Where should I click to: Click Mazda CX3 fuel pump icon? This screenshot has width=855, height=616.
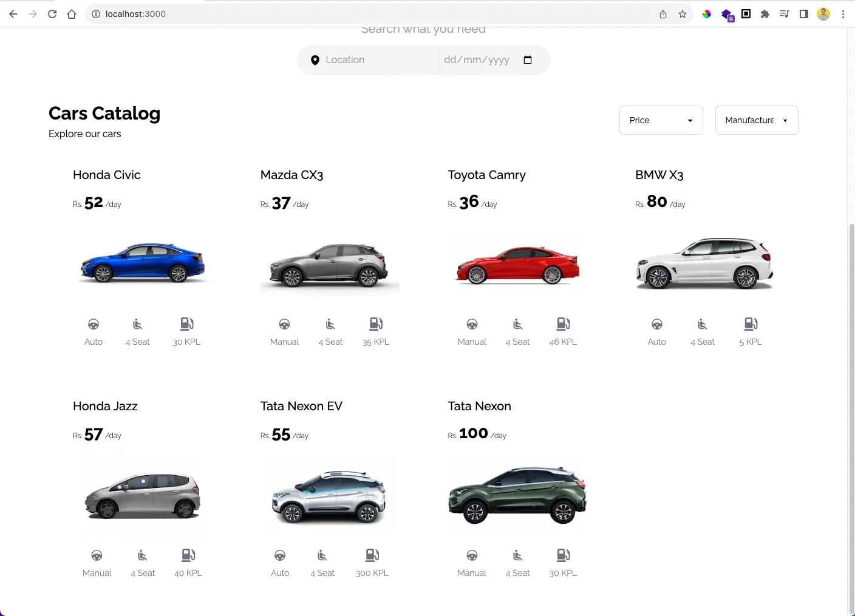(376, 323)
